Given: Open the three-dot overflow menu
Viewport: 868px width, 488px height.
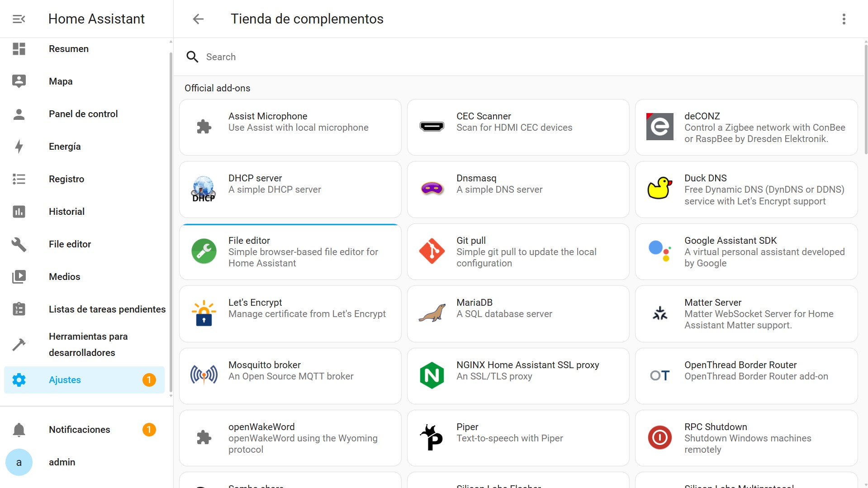Looking at the screenshot, I should [x=844, y=19].
